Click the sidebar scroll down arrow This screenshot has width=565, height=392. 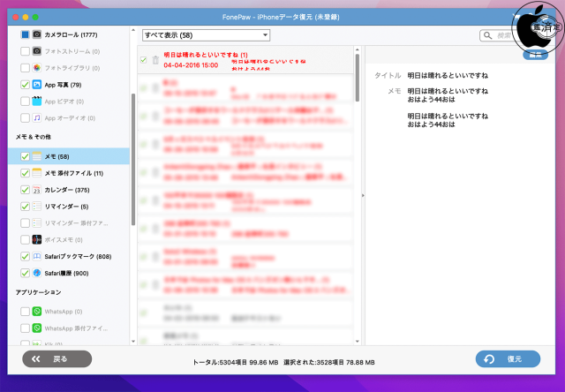coord(133,341)
